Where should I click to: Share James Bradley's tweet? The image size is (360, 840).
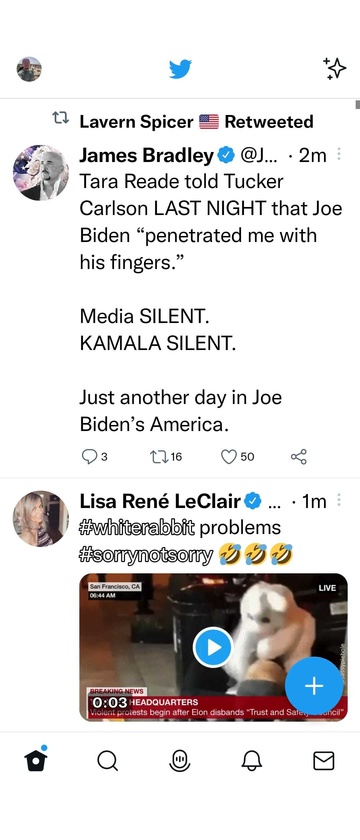(x=298, y=456)
